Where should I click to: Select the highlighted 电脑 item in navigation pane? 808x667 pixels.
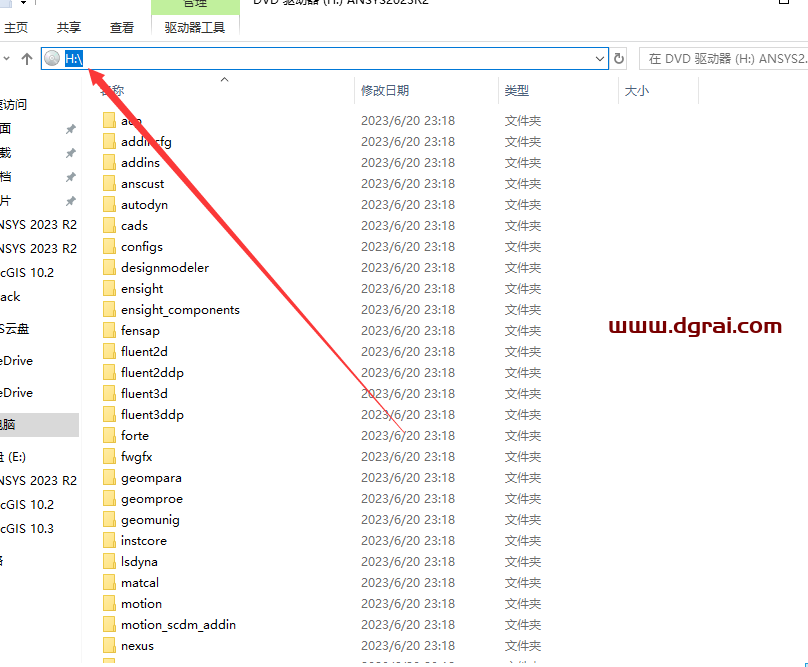point(39,425)
